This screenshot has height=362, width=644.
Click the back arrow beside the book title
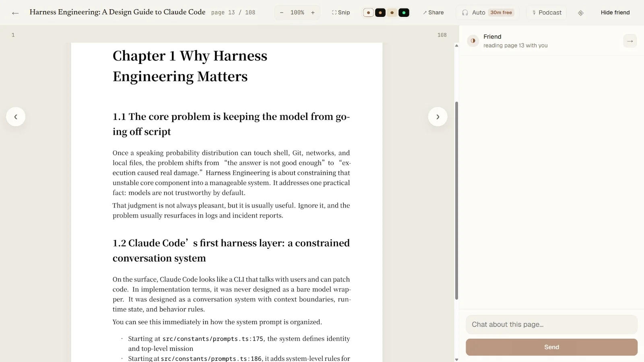(15, 13)
